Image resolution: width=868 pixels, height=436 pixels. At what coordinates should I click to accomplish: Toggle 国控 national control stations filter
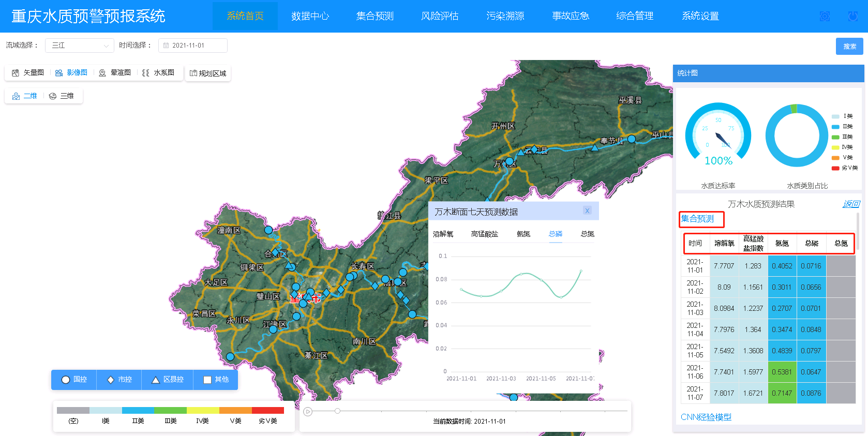(x=74, y=380)
